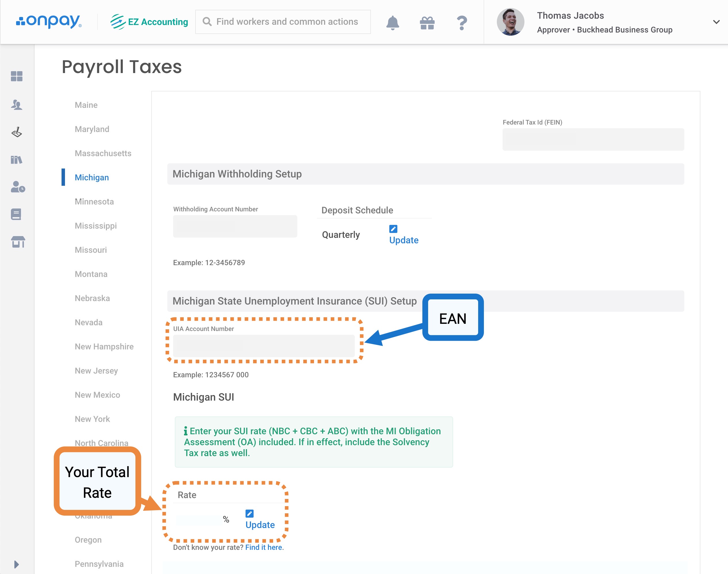This screenshot has width=728, height=574.
Task: Click the storefront icon in sidebar
Action: [18, 241]
